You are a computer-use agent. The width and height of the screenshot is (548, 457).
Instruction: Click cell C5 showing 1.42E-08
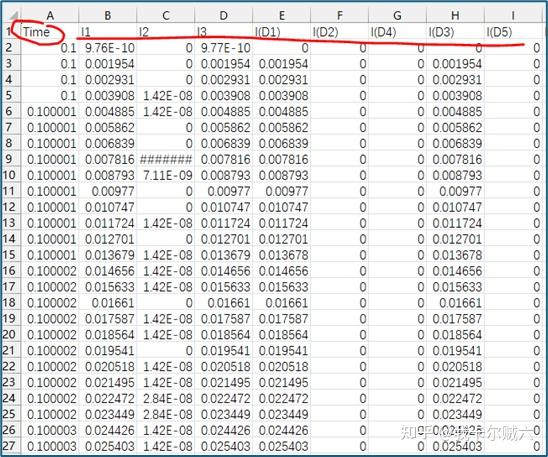(x=166, y=96)
